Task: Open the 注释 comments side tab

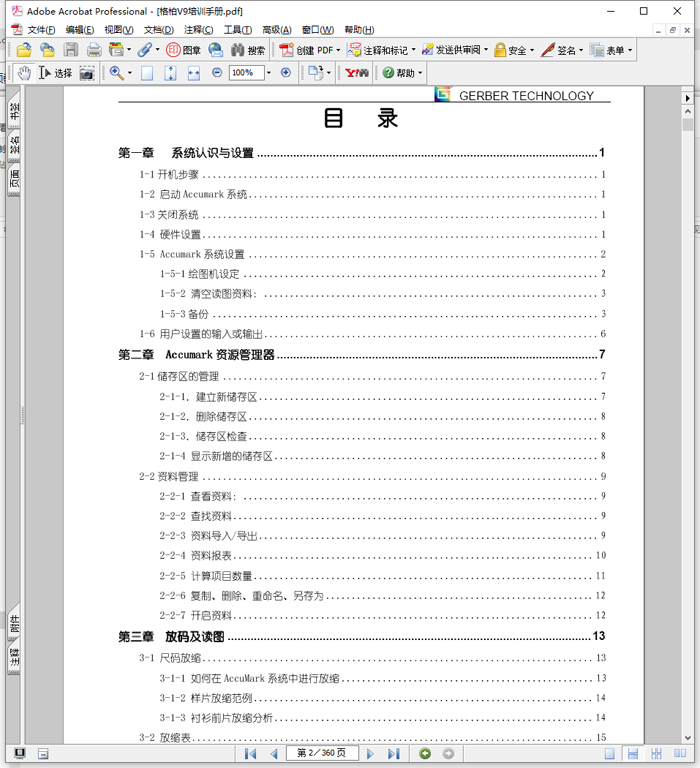Action: pyautogui.click(x=14, y=658)
